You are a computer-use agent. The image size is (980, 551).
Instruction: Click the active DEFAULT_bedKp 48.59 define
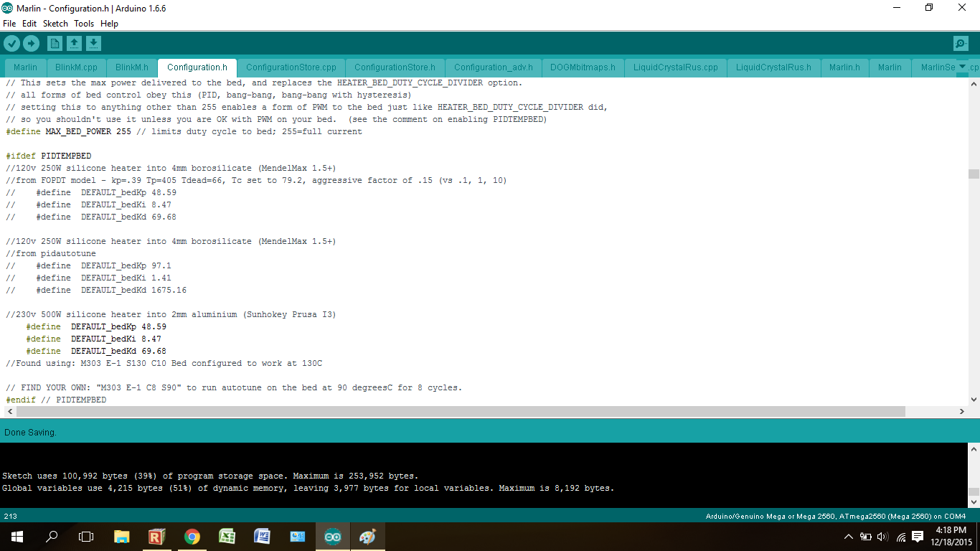click(96, 326)
